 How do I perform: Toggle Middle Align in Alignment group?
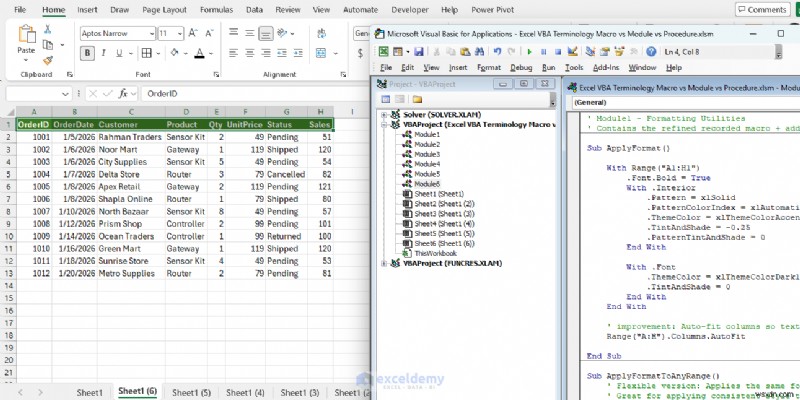[249, 33]
